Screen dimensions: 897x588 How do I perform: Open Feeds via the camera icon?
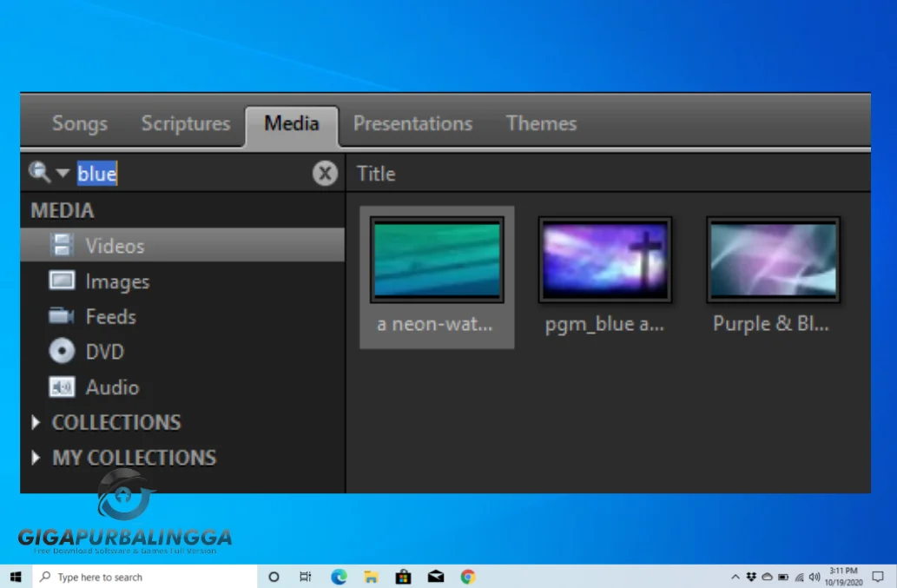point(62,317)
